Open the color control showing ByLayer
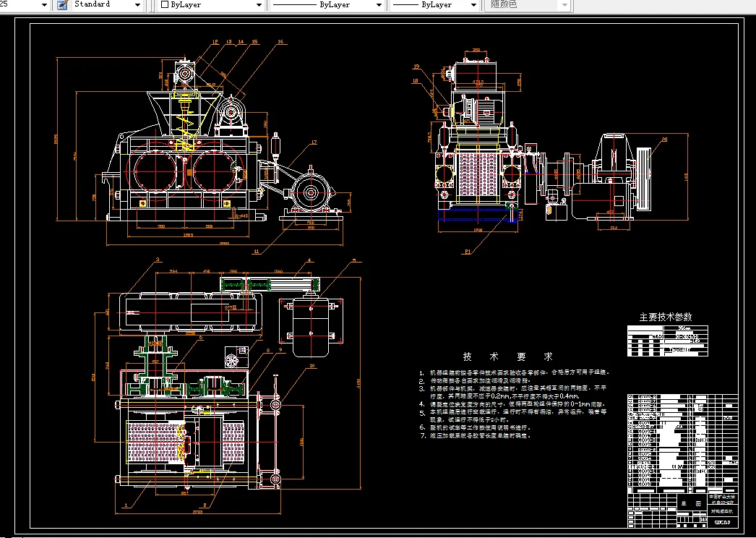The height and width of the screenshot is (538, 756). tap(259, 4)
